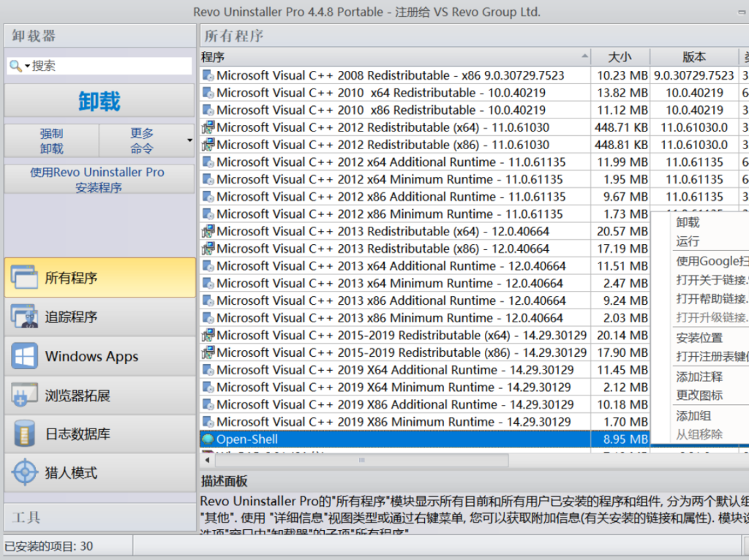Click into the 搜索 input field

(x=111, y=66)
